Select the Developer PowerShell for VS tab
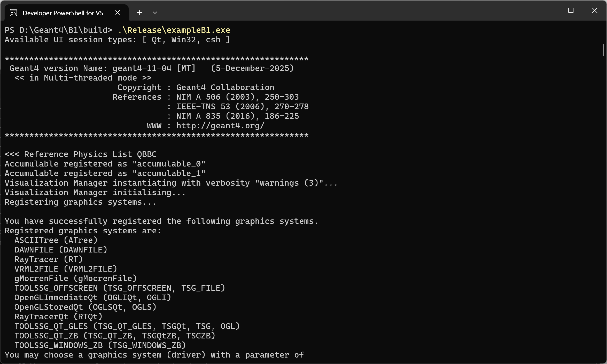 click(x=63, y=13)
